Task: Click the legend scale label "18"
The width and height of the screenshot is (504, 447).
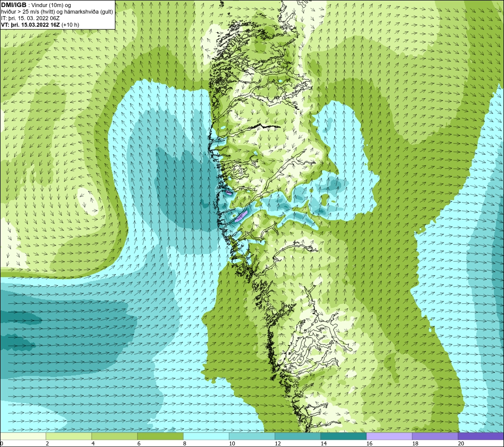Action: point(415,444)
